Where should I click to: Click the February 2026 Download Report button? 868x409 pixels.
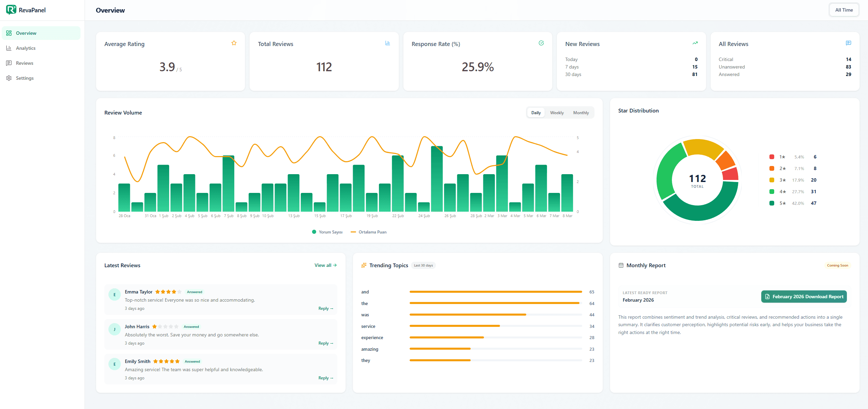point(804,297)
